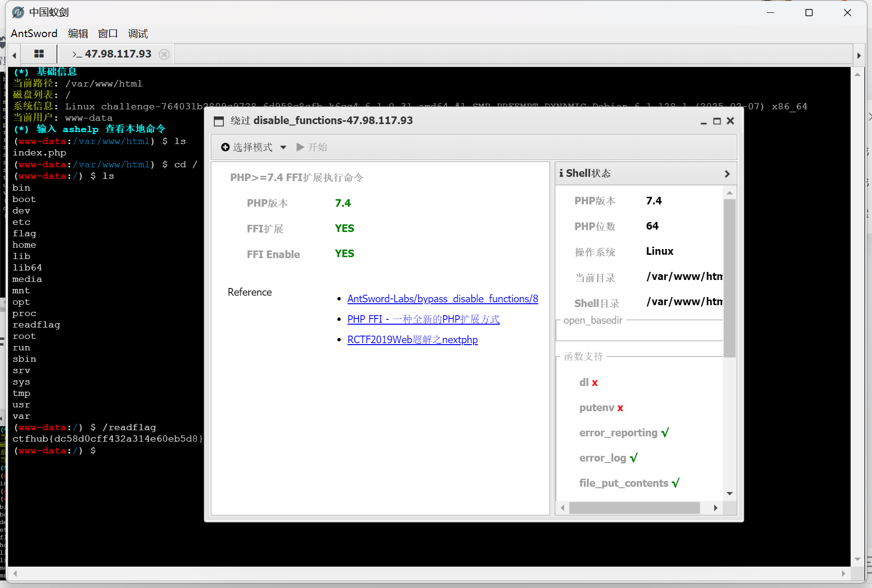Click the 当前目录 /var/www/htm value
This screenshot has width=872, height=588.
[x=684, y=276]
